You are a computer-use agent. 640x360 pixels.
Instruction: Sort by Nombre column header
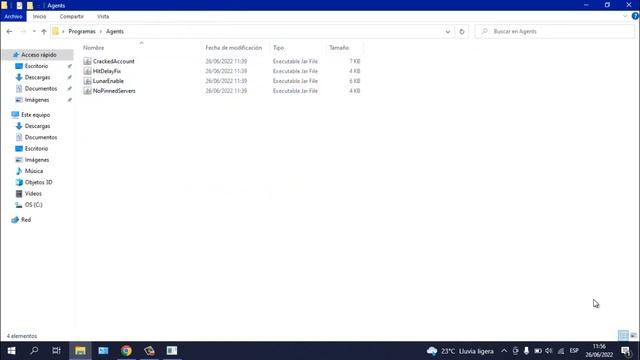(x=93, y=48)
